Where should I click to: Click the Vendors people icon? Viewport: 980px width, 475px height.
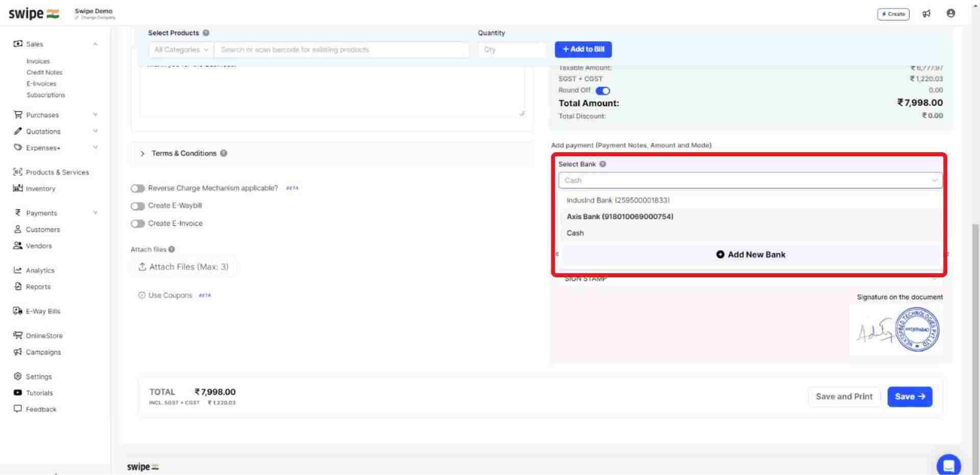click(x=18, y=246)
